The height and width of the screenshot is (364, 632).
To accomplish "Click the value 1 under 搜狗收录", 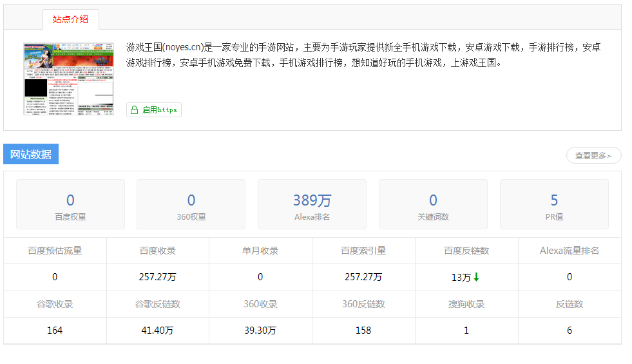I will [x=466, y=330].
